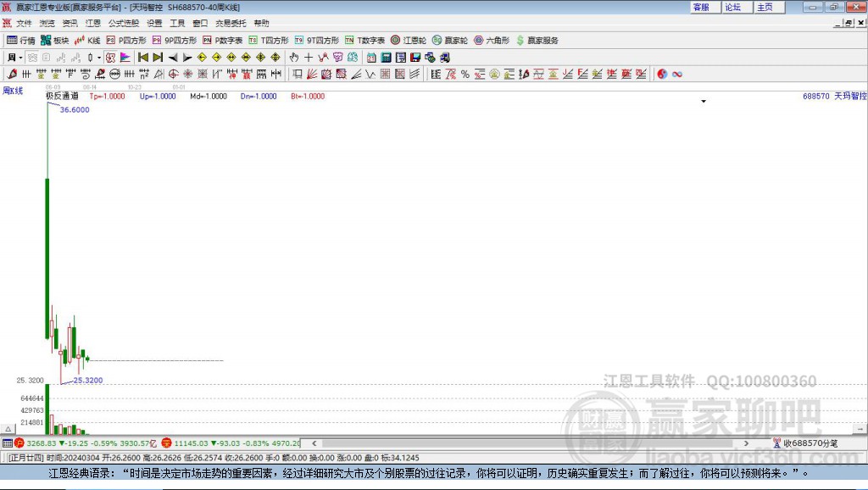Open the 9P四方形 tool
Image resolution: width=868 pixels, height=490 pixels.
click(x=175, y=41)
